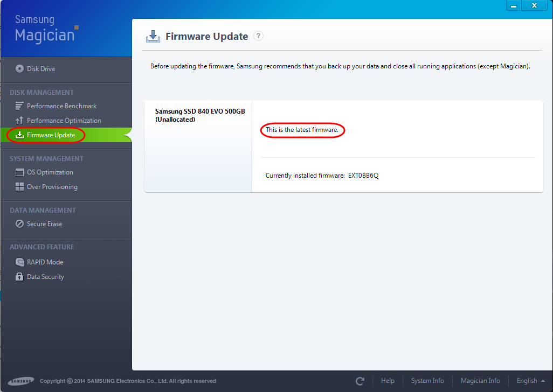Click the OS Optimization window icon

click(x=20, y=172)
